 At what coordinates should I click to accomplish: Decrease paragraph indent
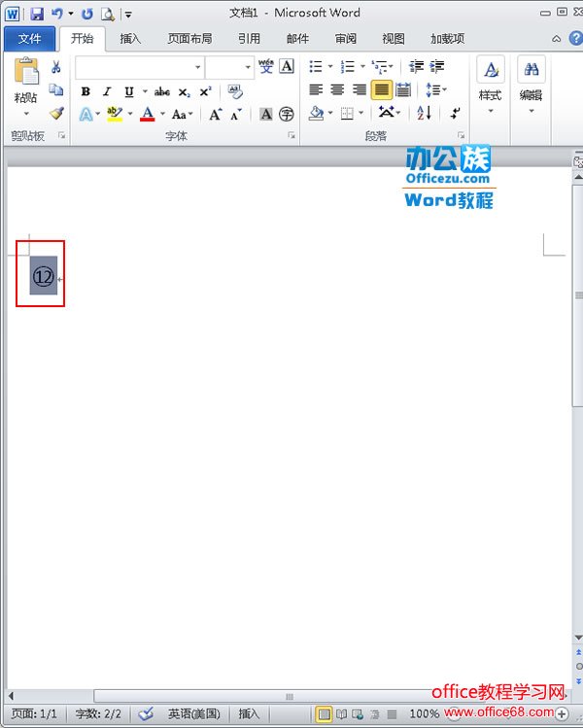[416, 67]
